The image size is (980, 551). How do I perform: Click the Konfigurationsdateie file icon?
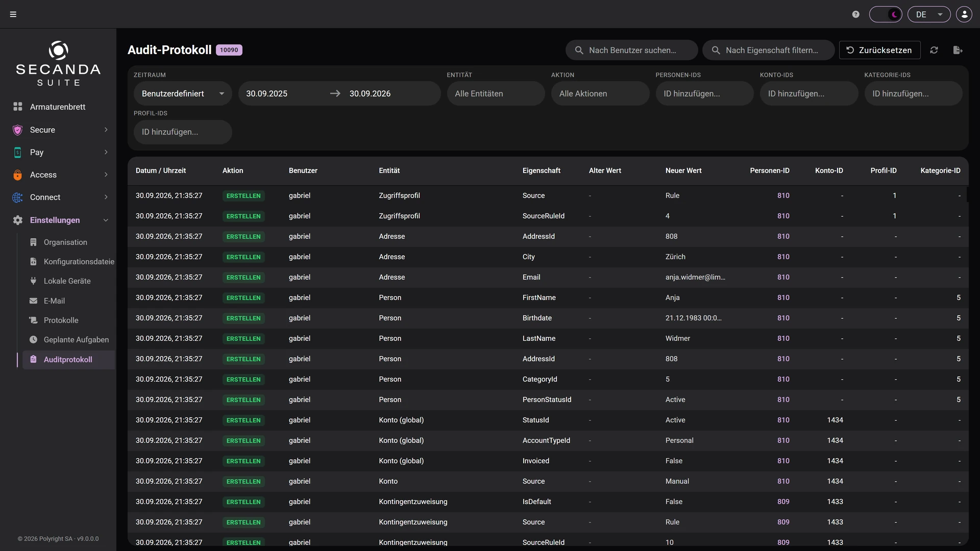tap(33, 262)
